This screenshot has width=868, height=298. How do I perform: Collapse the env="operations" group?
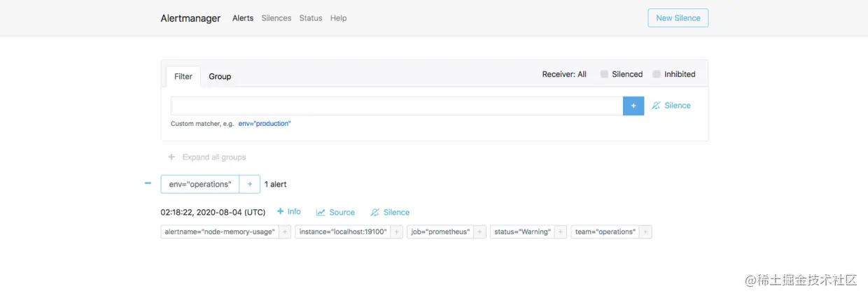(x=148, y=183)
